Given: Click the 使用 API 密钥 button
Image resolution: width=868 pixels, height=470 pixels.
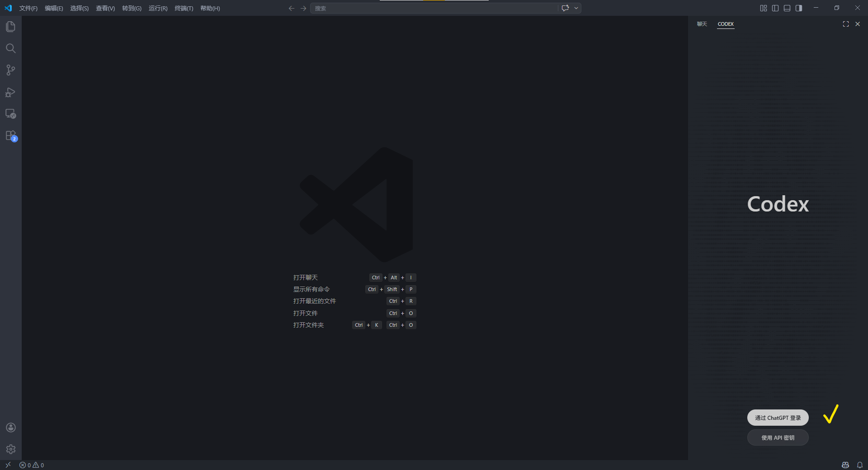Looking at the screenshot, I should tap(778, 437).
